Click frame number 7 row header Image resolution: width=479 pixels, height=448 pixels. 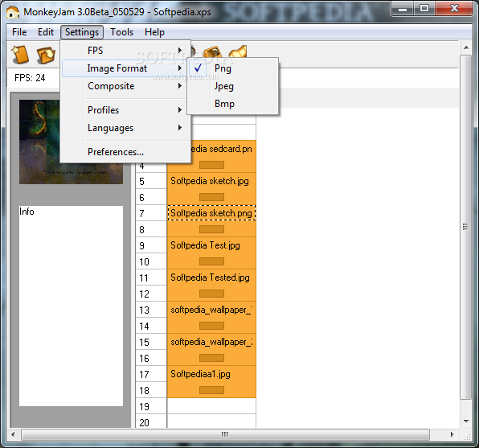coord(151,213)
